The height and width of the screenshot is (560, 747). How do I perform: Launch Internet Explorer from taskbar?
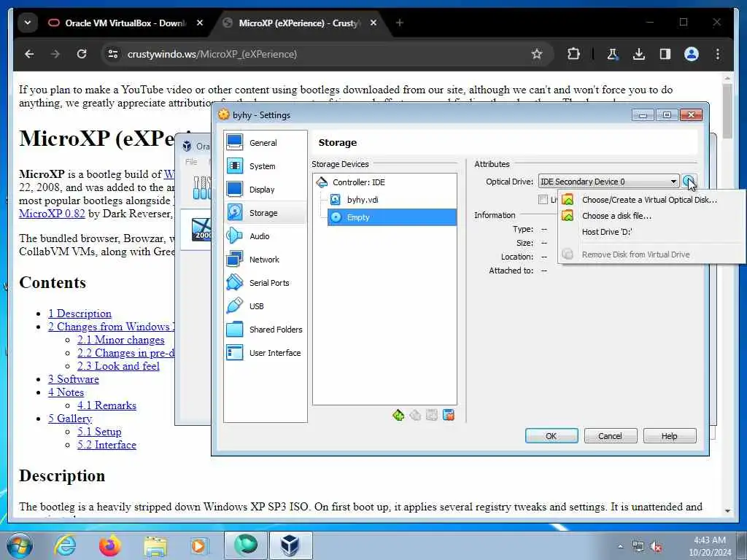(64, 545)
